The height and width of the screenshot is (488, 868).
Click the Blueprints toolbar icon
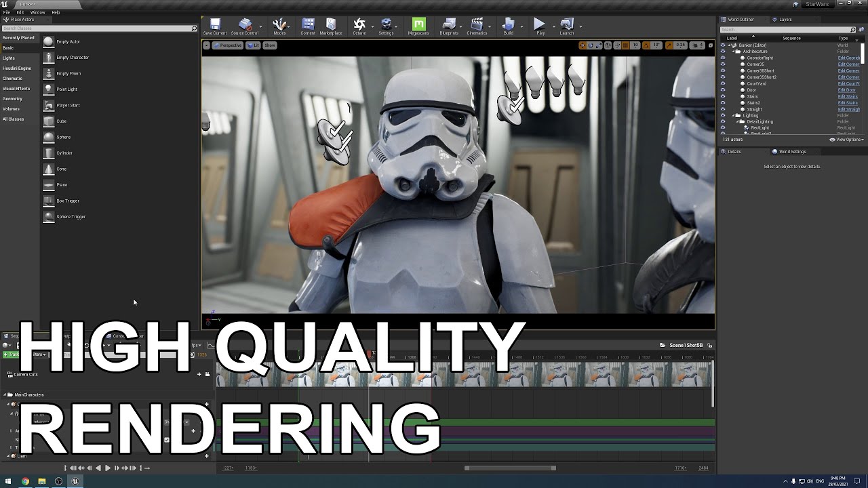449,24
